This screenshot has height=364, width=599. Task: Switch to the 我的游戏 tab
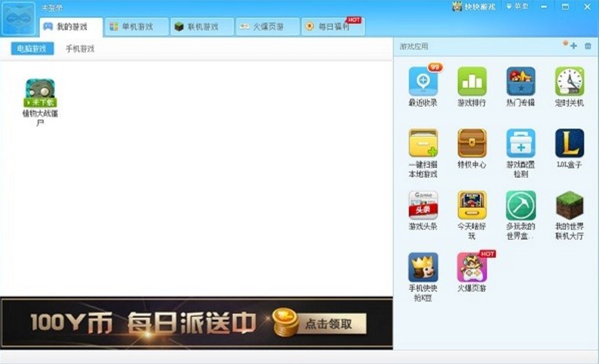pos(71,27)
